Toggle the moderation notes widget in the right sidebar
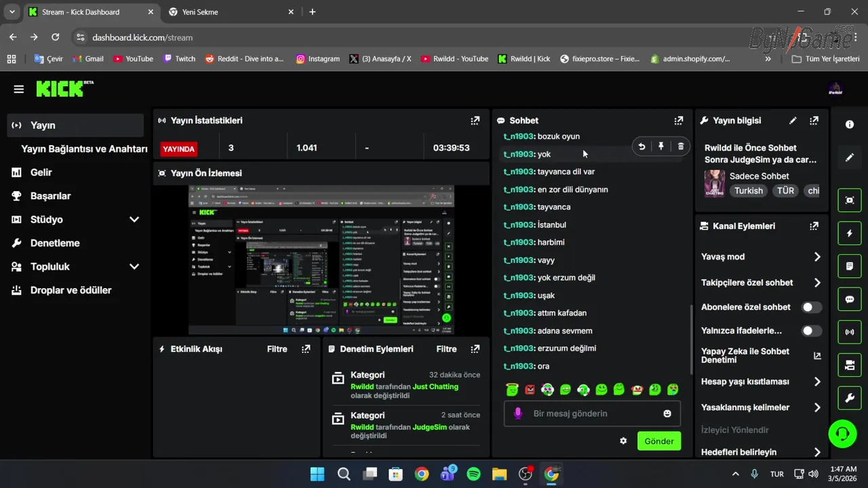868x488 pixels. (x=850, y=266)
